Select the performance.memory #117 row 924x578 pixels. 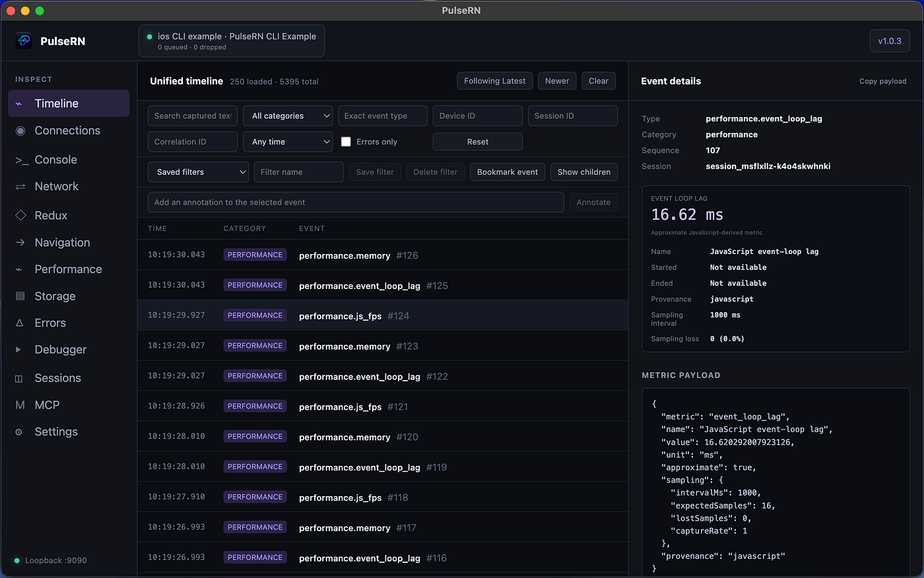click(x=383, y=528)
